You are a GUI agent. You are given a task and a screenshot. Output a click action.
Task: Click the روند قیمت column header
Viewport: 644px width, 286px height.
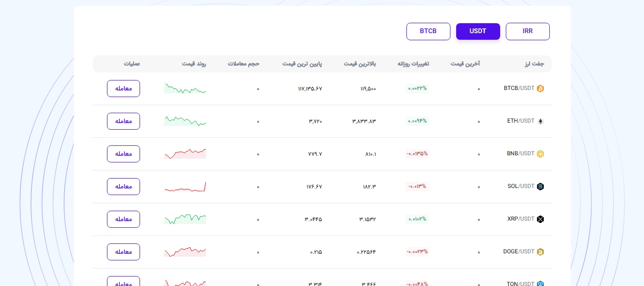pyautogui.click(x=194, y=64)
